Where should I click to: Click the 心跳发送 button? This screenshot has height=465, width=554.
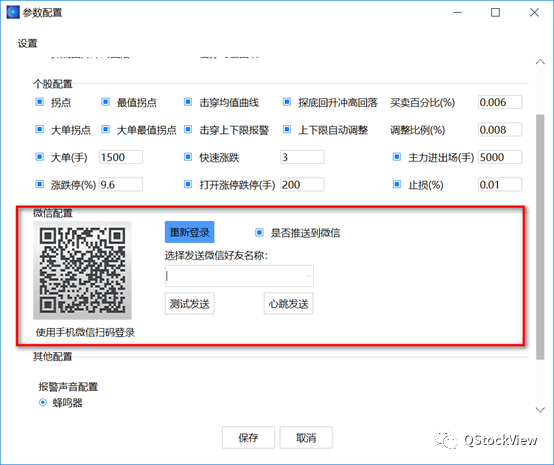288,304
